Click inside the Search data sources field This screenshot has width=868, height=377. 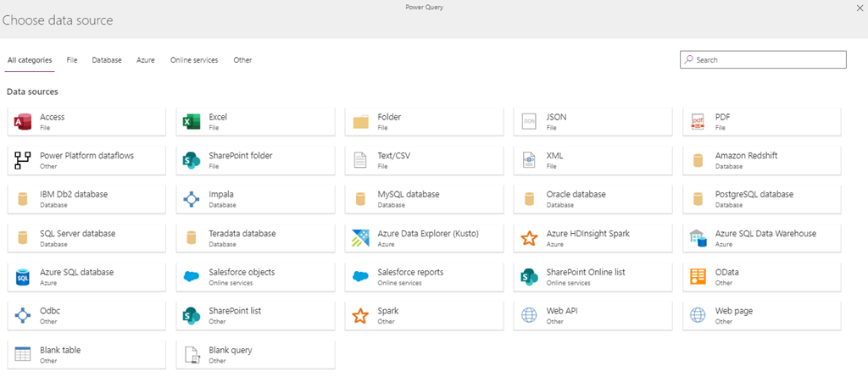[763, 60]
